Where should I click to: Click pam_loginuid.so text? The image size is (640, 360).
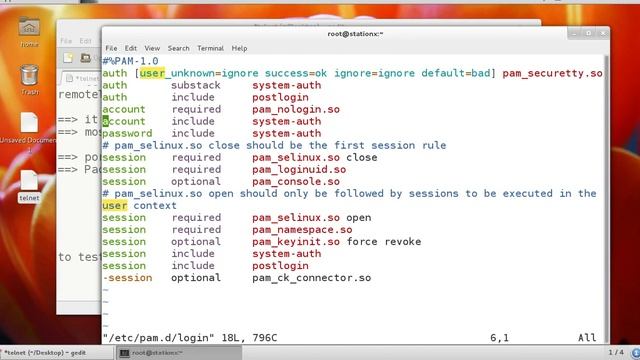(x=299, y=169)
